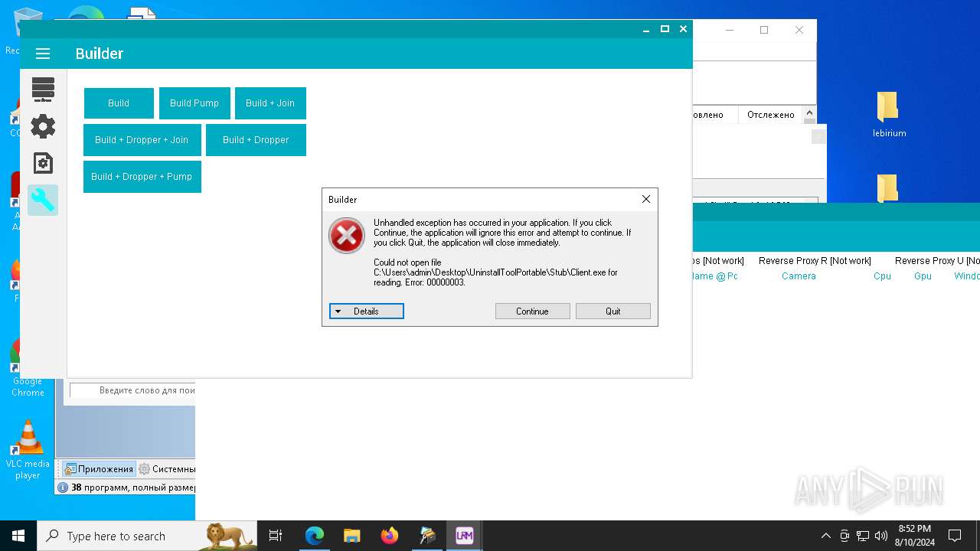Image resolution: width=980 pixels, height=551 pixels.
Task: Click the red error icon in dialog
Action: tap(347, 235)
